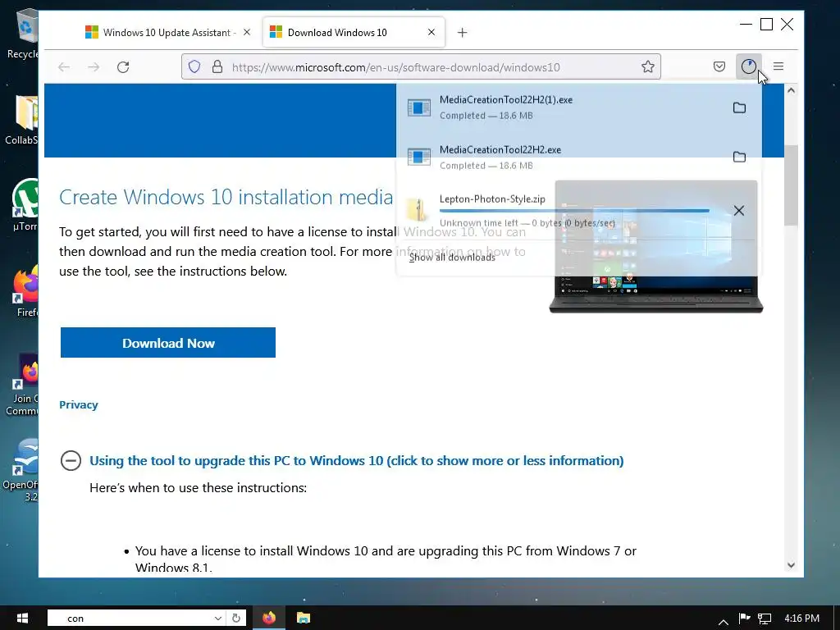Show hidden system tray icons
This screenshot has height=630, width=840.
pos(724,621)
